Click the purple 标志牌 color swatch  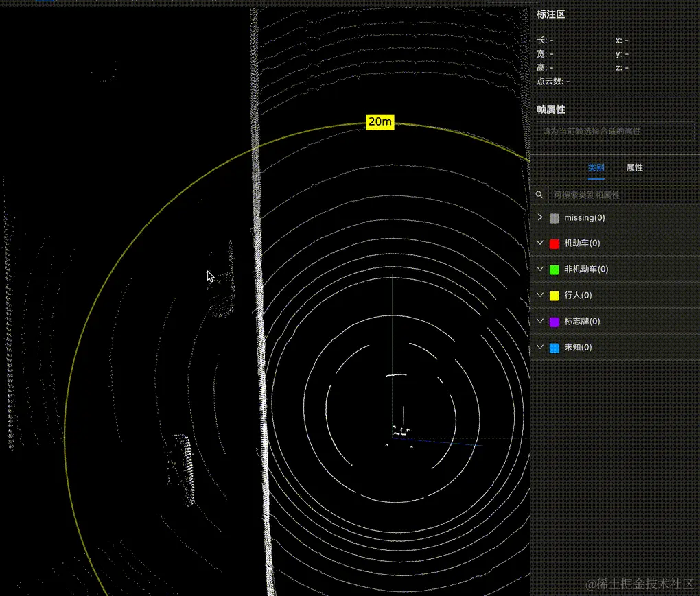coord(554,322)
